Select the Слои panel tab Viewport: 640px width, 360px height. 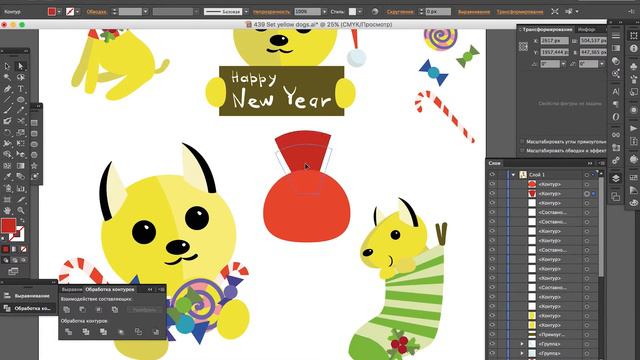click(x=494, y=163)
